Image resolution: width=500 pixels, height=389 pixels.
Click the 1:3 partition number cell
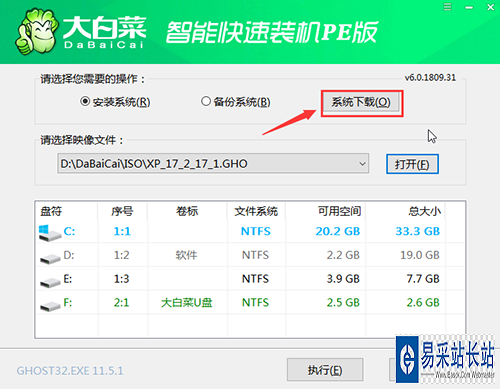(122, 279)
